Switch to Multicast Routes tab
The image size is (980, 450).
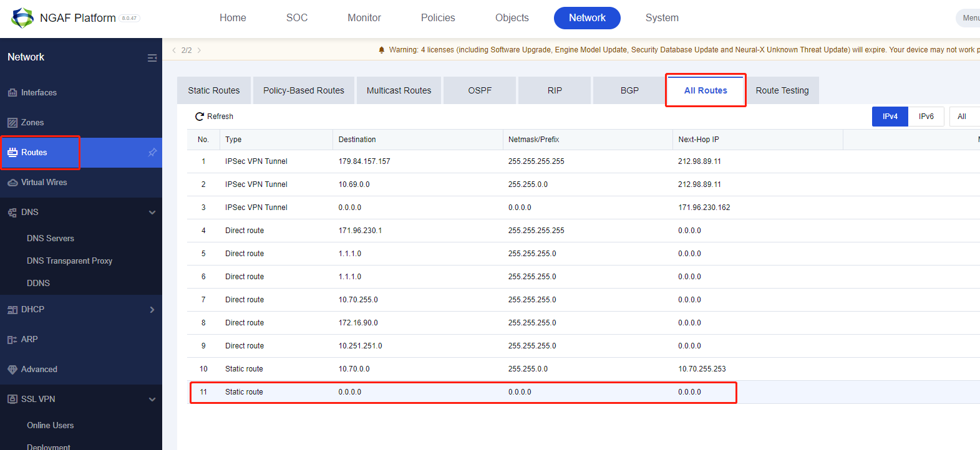click(399, 90)
